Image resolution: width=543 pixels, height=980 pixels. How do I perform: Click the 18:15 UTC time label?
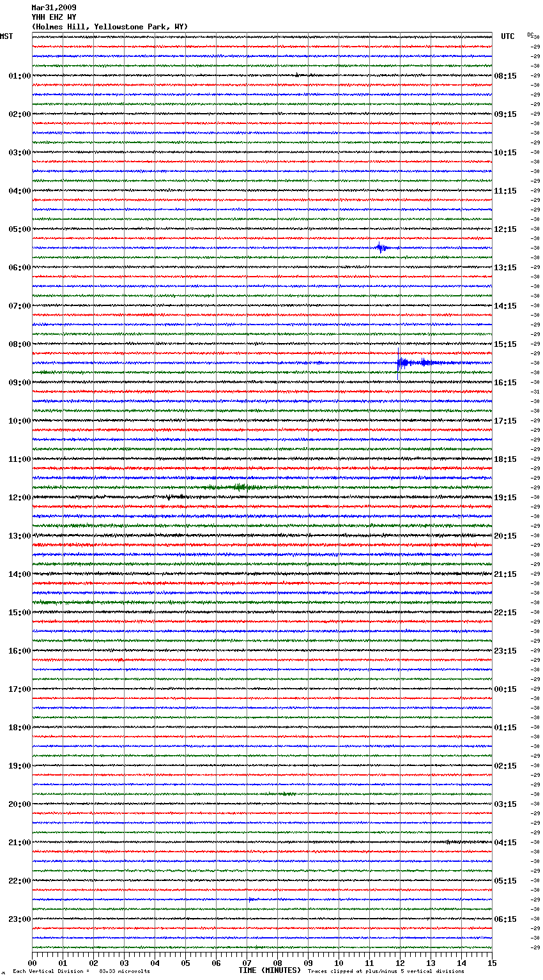505,459
